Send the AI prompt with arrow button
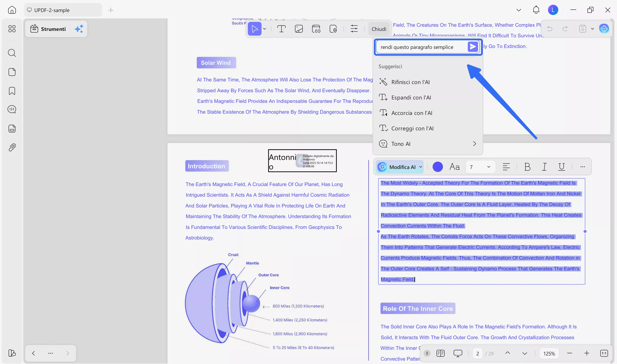This screenshot has height=364, width=617. 473,47
